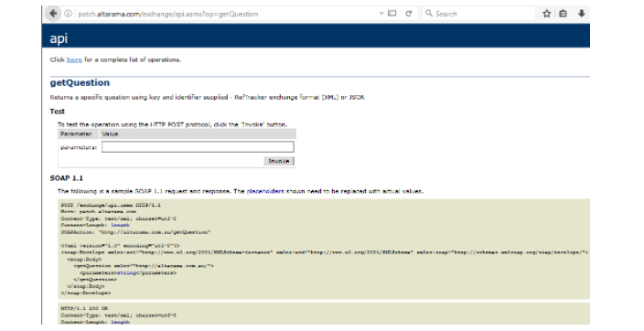Bookmark this page with the star icon

point(547,14)
